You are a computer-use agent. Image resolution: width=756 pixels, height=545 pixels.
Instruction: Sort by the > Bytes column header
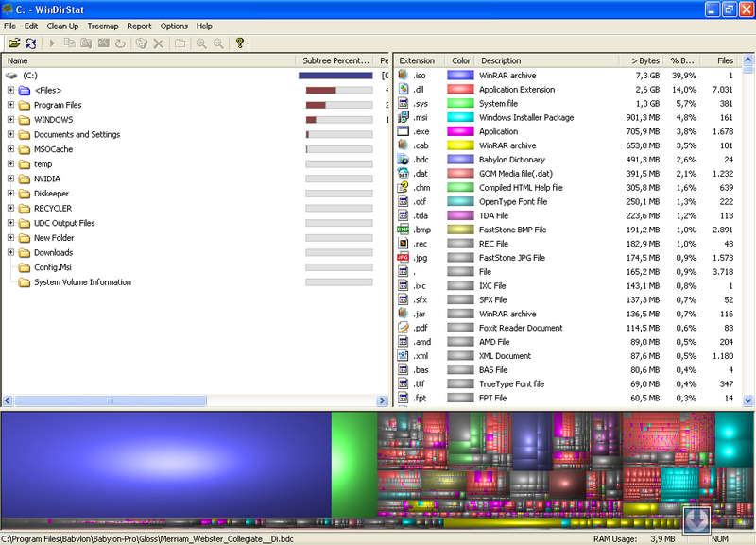click(641, 60)
